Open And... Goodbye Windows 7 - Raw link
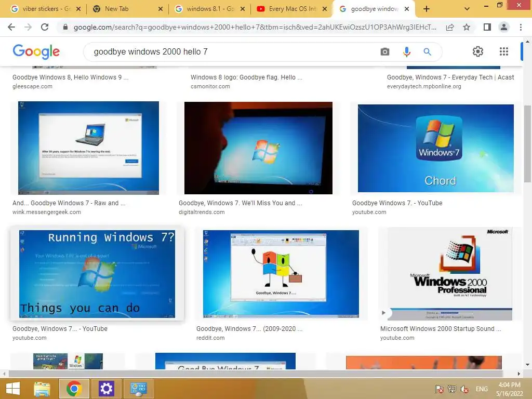532x399 pixels. point(69,203)
